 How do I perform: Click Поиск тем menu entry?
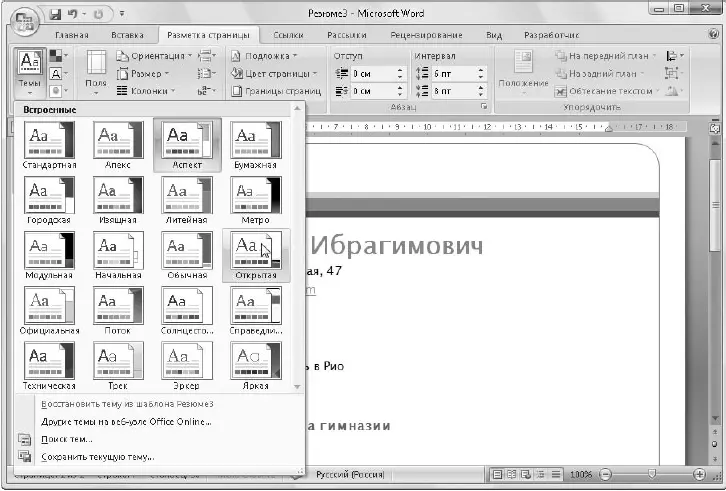coord(67,439)
